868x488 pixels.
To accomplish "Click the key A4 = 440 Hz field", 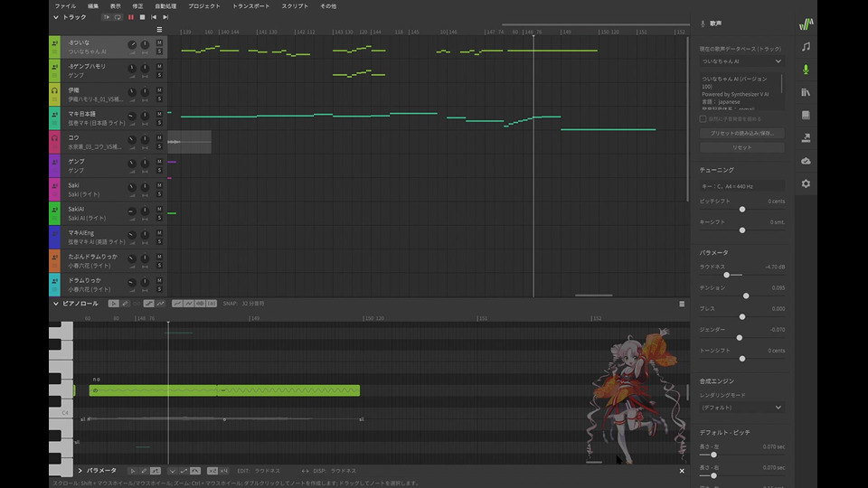I will pos(741,186).
